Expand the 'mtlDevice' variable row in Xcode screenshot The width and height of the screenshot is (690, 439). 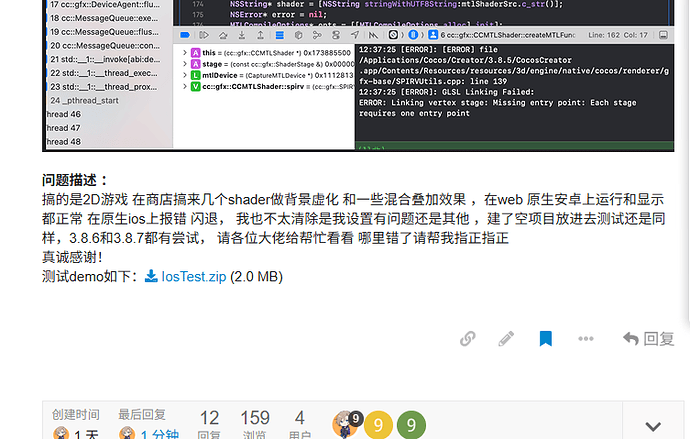(185, 75)
